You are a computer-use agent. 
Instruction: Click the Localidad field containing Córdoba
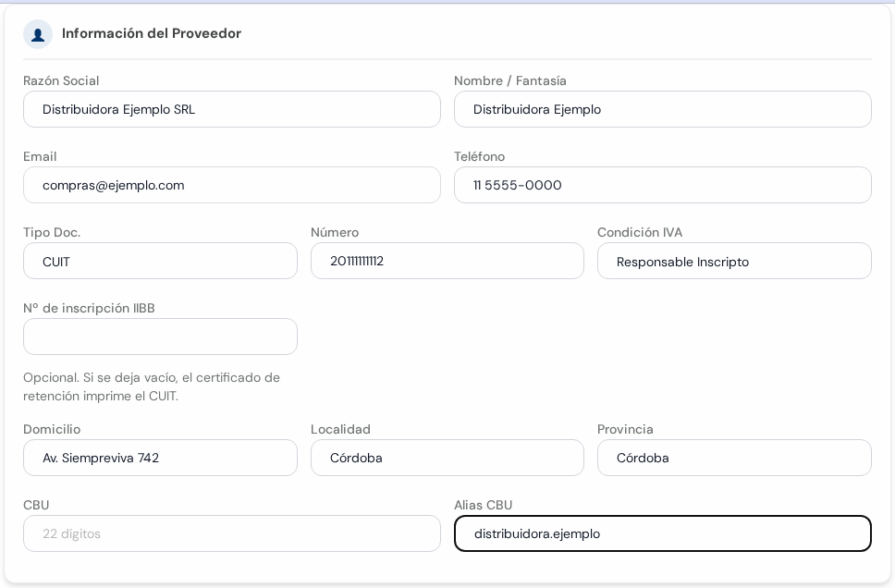tap(447, 458)
